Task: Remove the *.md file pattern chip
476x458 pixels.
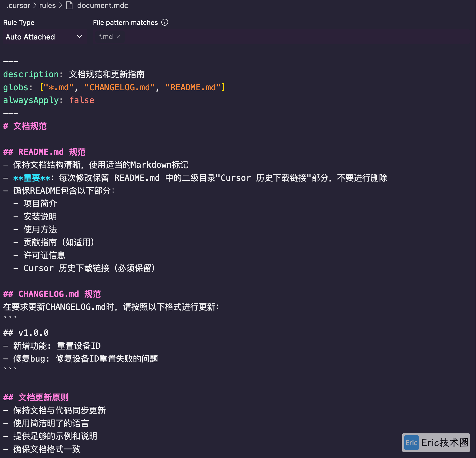Action: coord(118,37)
